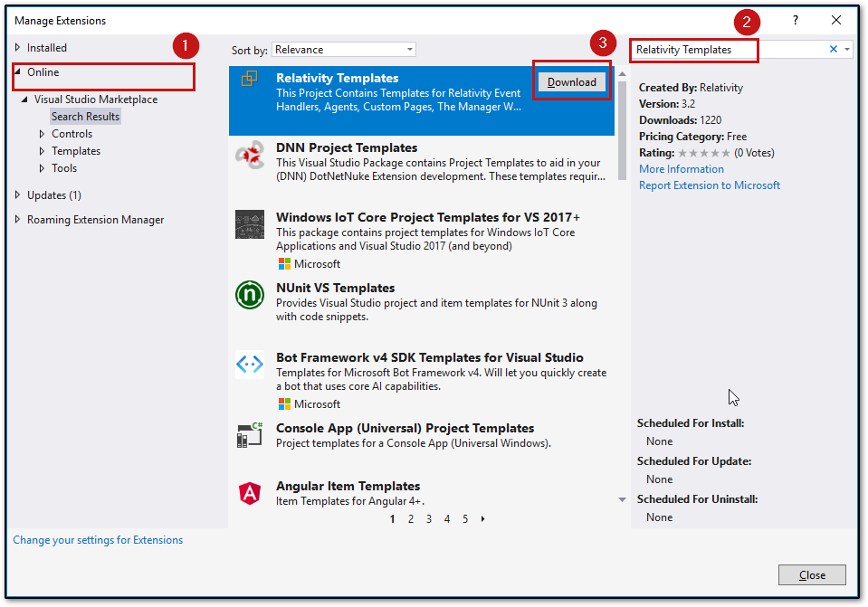This screenshot has height=607, width=868.
Task: Collapse the Visual Studio Marketplace node
Action: pos(24,100)
